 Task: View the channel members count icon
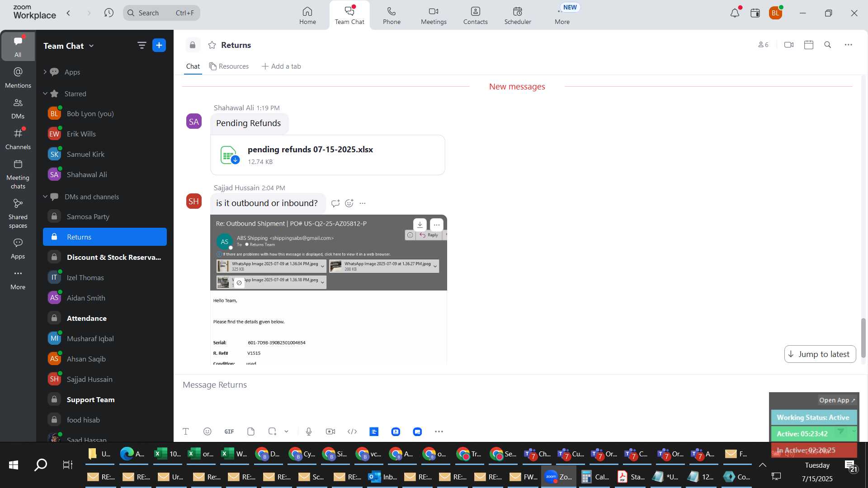coord(763,45)
